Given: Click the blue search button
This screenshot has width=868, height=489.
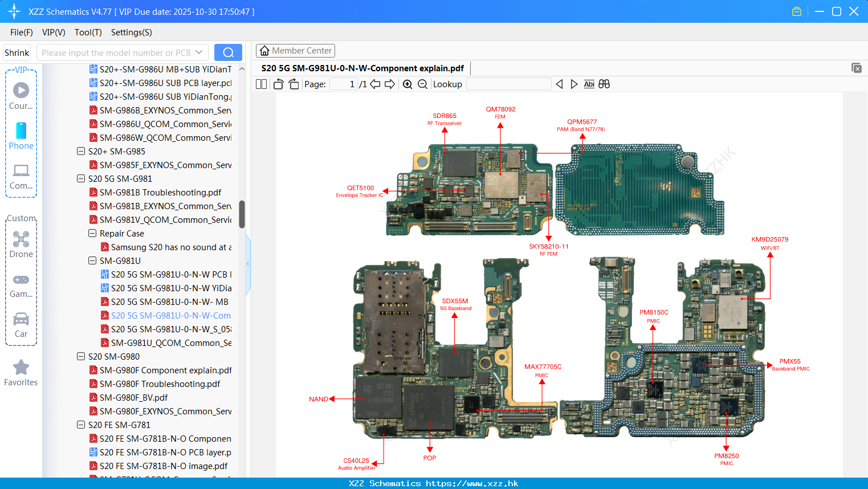Looking at the screenshot, I should click(x=228, y=52).
